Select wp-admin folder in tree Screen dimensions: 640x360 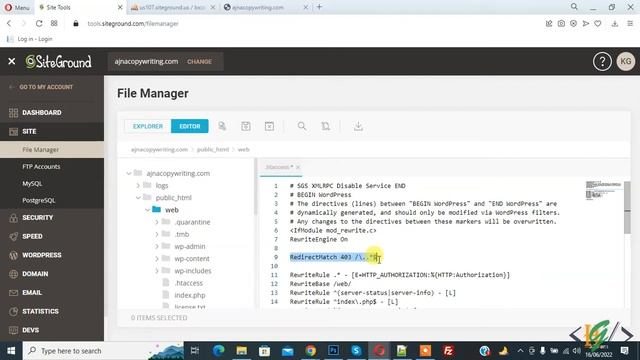pos(190,247)
